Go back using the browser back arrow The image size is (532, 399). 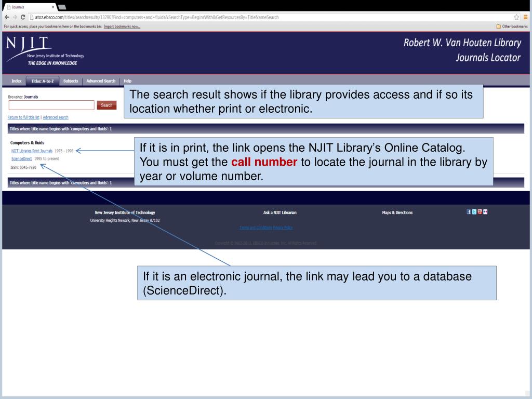click(x=7, y=17)
